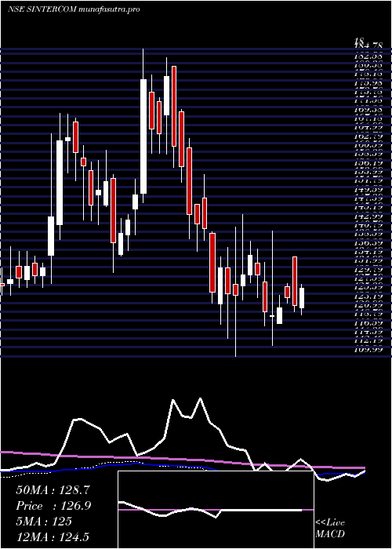The image size is (392, 549).
Task: Click inside the MACD inset chart box
Action: (x=216, y=510)
